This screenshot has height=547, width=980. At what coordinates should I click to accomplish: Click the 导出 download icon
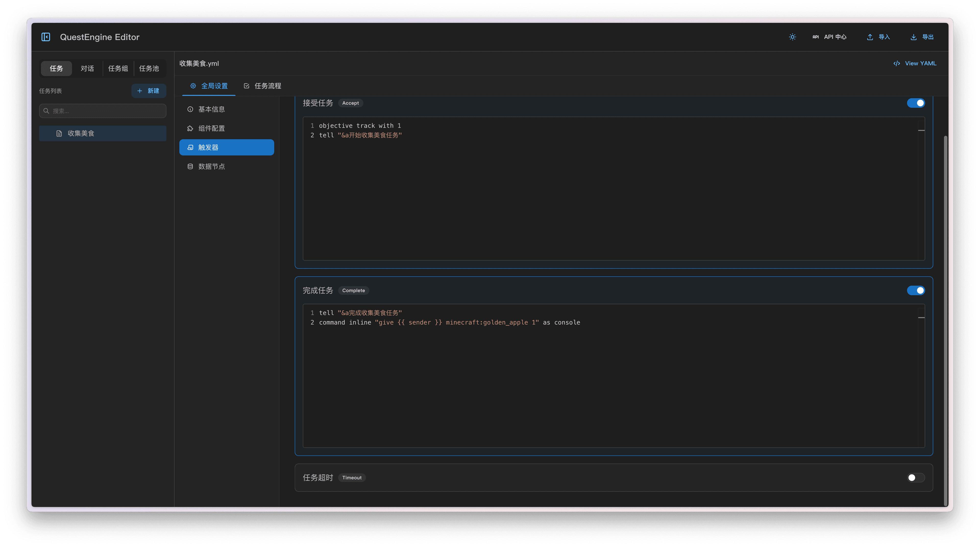[x=913, y=37]
